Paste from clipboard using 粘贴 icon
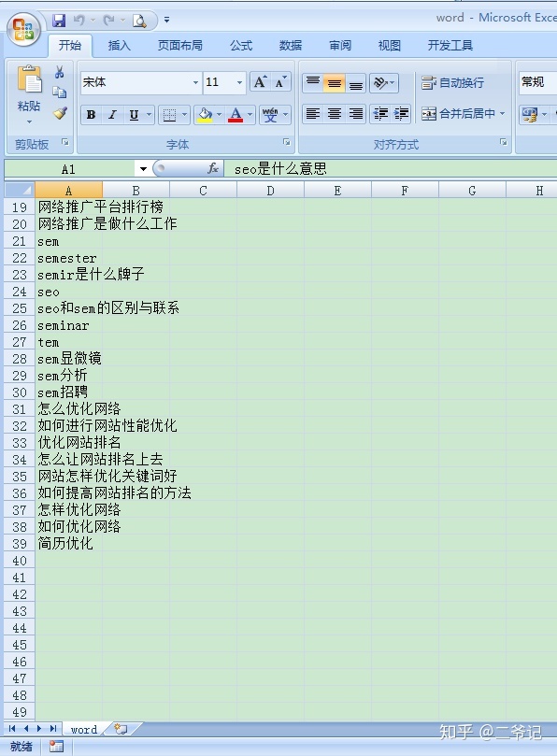 coord(29,79)
